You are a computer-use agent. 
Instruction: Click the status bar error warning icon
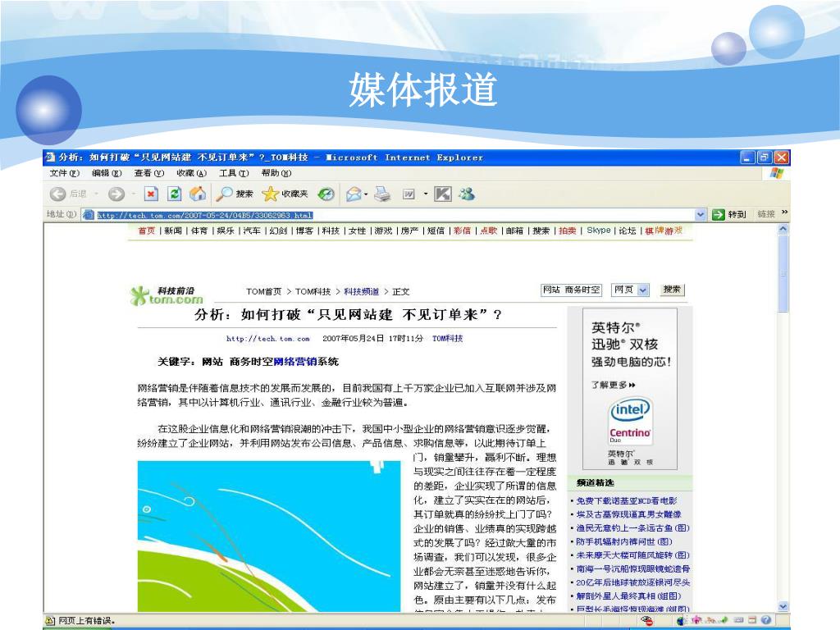coord(50,620)
